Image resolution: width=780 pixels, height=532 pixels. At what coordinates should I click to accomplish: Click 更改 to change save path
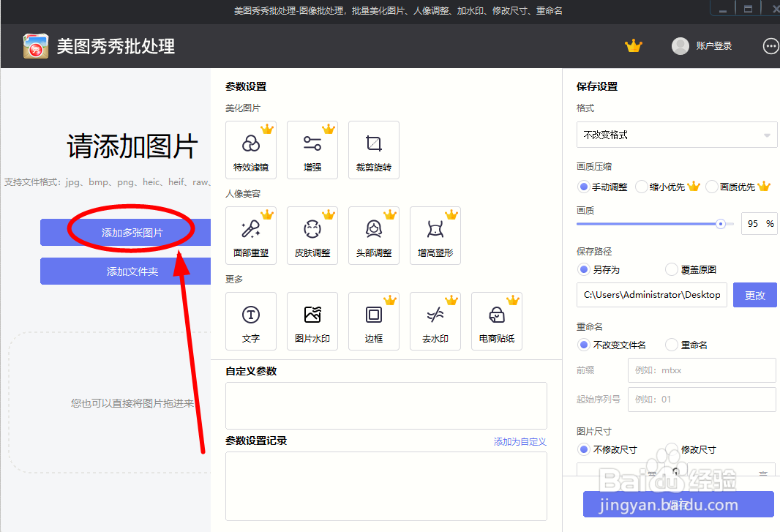pos(754,295)
